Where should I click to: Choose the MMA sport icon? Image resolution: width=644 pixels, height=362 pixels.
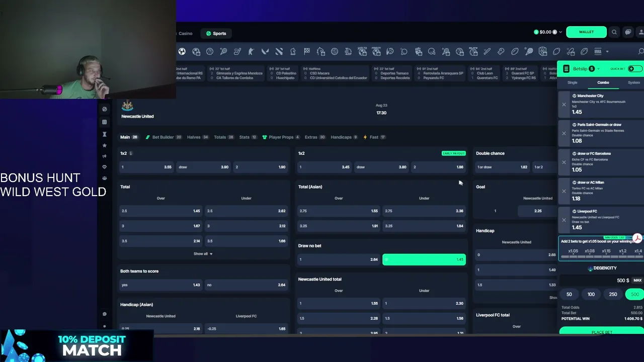[x=598, y=51]
